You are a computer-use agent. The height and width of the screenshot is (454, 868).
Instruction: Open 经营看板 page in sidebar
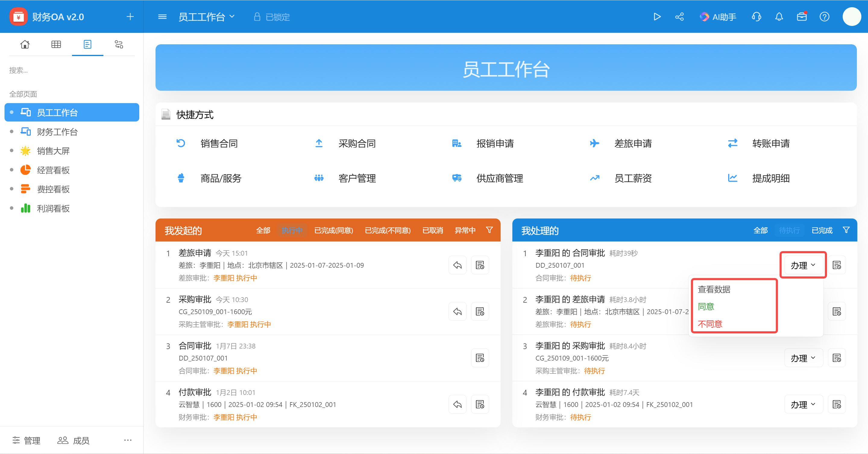point(72,170)
